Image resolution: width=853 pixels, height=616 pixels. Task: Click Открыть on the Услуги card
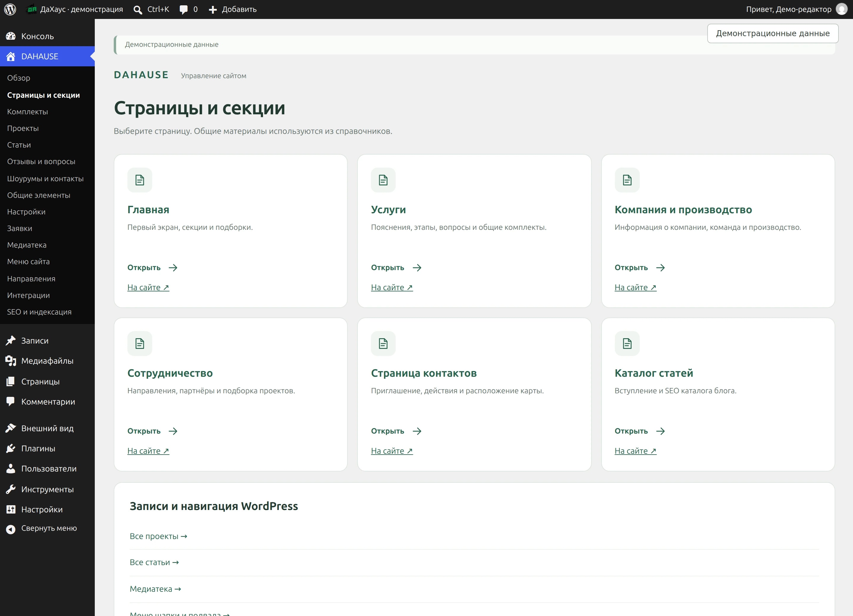coord(396,268)
